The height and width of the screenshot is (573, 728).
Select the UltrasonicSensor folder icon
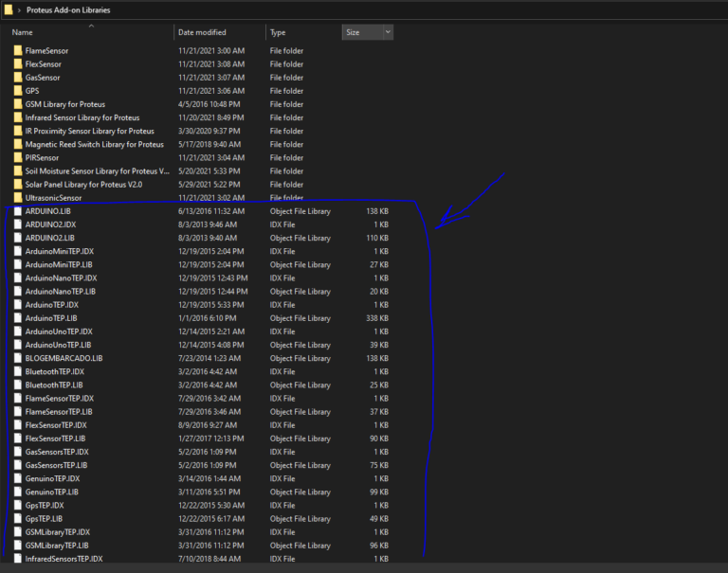point(18,198)
